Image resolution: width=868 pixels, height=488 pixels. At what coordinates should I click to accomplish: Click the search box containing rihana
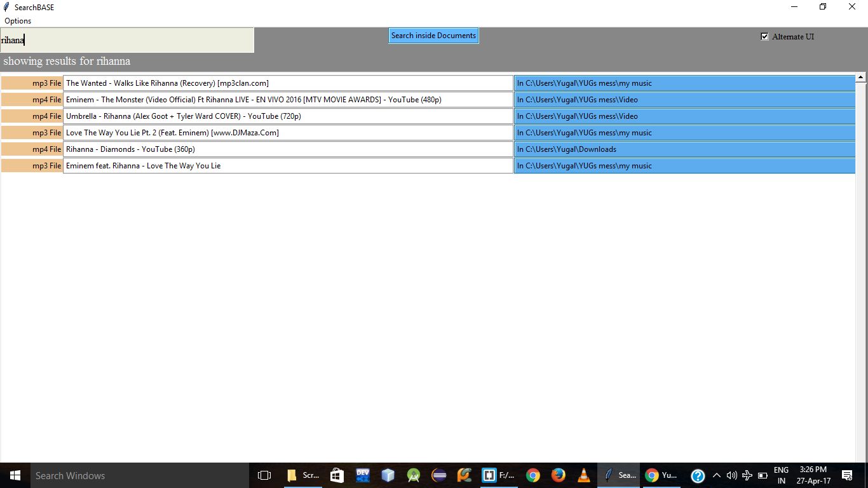[x=127, y=40]
